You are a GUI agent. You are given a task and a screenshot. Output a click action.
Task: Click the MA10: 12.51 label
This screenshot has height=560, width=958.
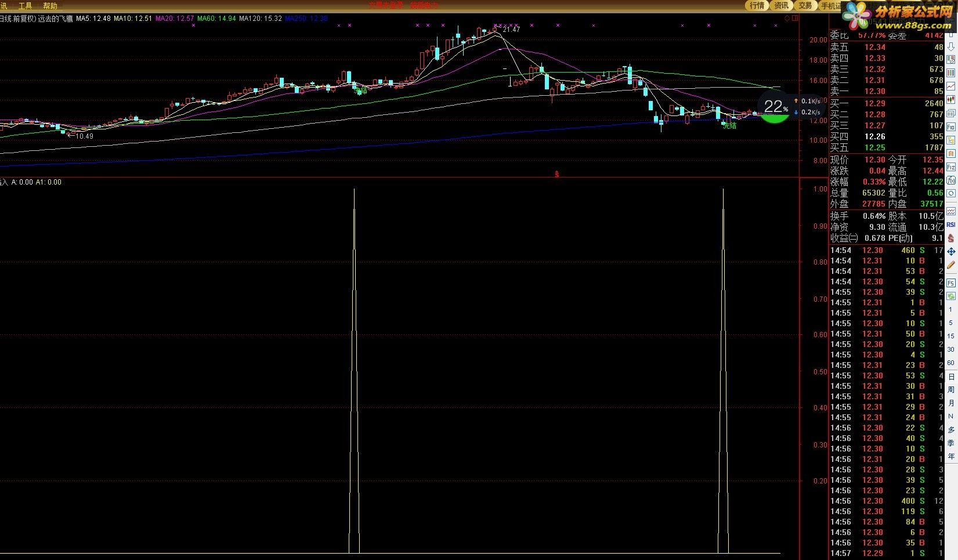click(133, 19)
